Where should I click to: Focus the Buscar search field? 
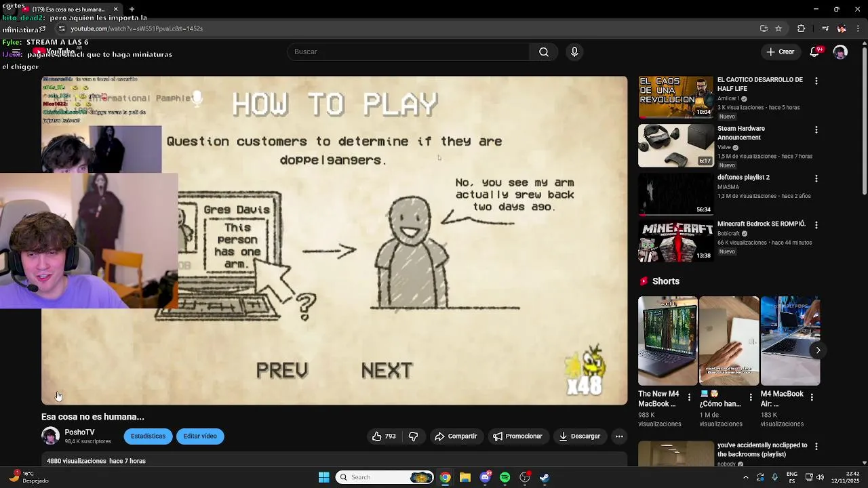[x=409, y=52]
